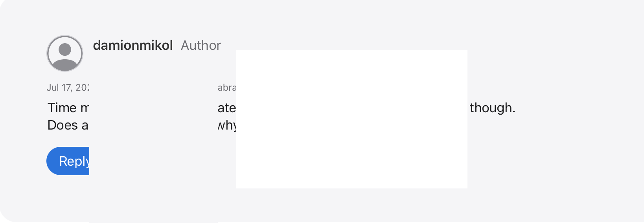Image resolution: width=644 pixels, height=223 pixels.
Task: Click the word 'Time' in the post
Action: pos(62,108)
